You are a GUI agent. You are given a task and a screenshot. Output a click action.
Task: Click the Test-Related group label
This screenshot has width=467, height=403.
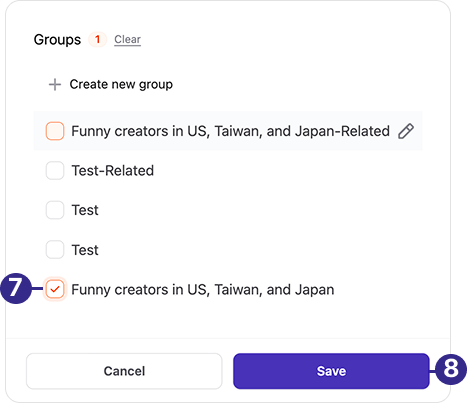tap(113, 171)
